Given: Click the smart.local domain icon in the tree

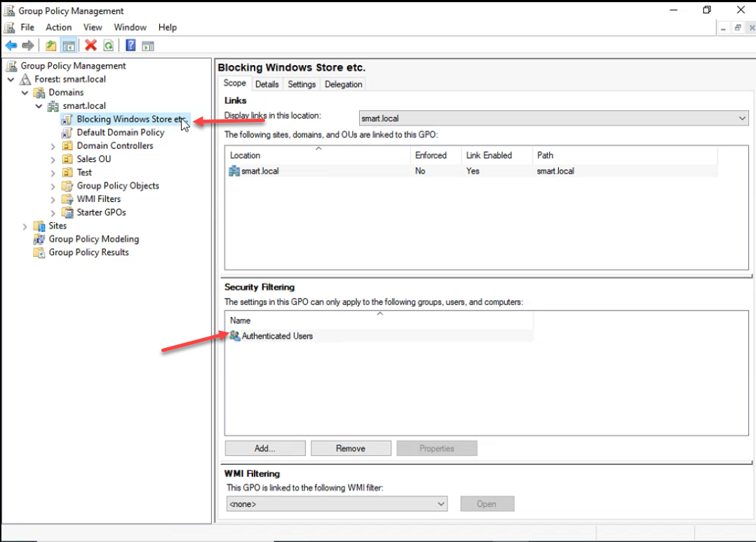Looking at the screenshot, I should (53, 106).
